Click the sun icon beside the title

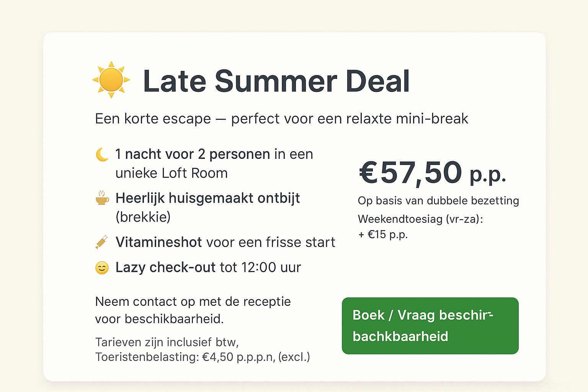coord(111,80)
